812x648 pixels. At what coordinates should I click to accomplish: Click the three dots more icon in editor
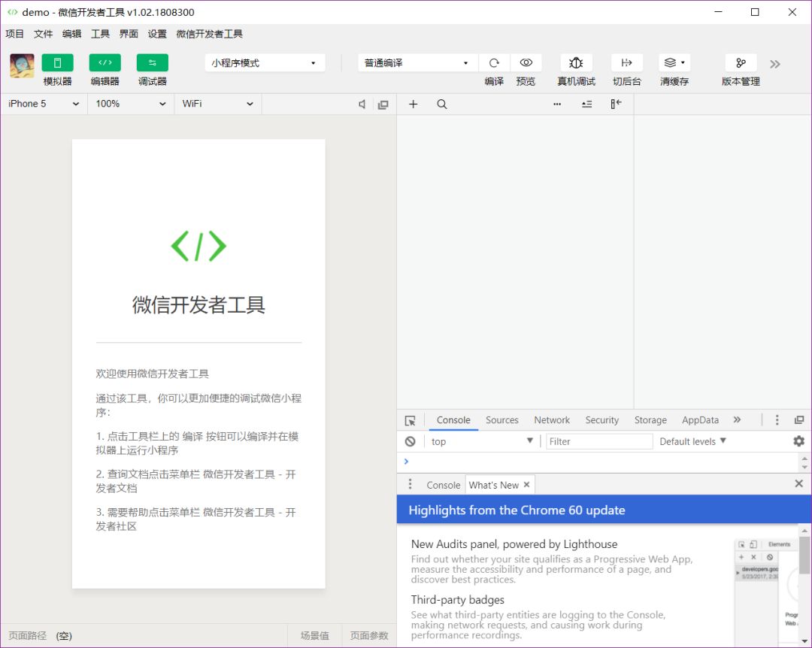tap(557, 104)
